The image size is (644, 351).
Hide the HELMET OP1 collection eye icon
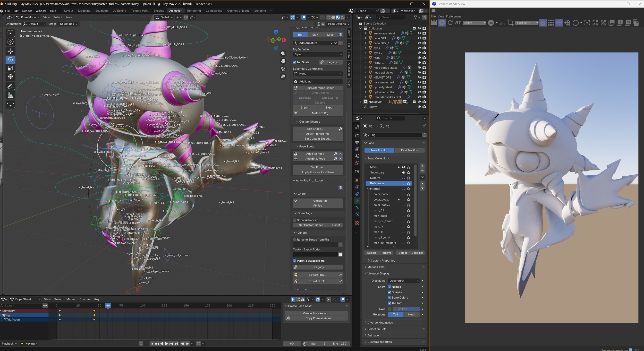pos(419,78)
